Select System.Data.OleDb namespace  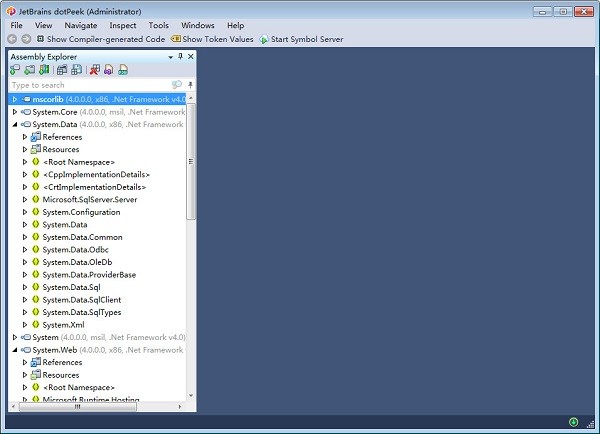pos(77,262)
